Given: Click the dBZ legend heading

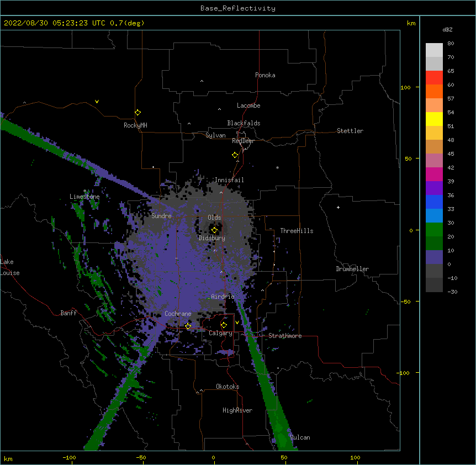Looking at the screenshot, I should click(447, 30).
